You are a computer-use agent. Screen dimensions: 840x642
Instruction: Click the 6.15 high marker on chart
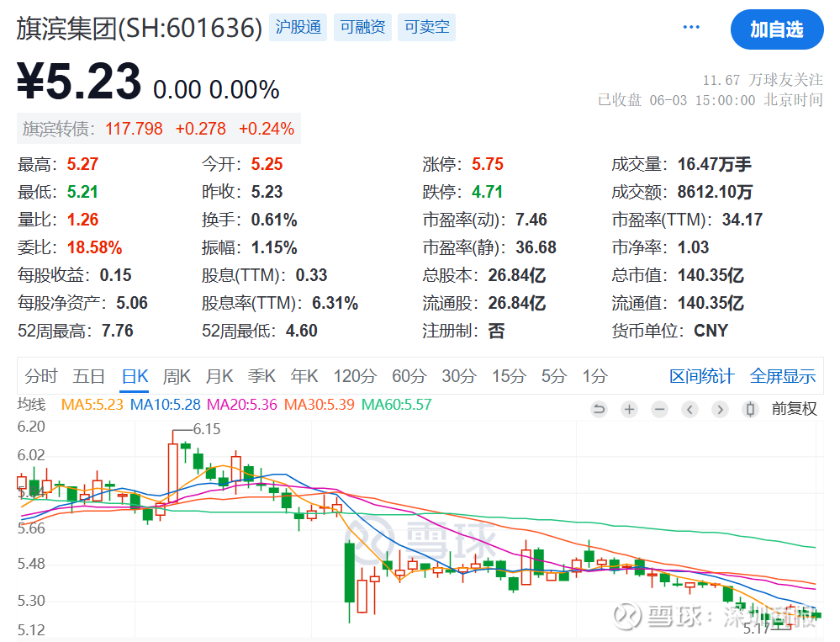point(207,429)
